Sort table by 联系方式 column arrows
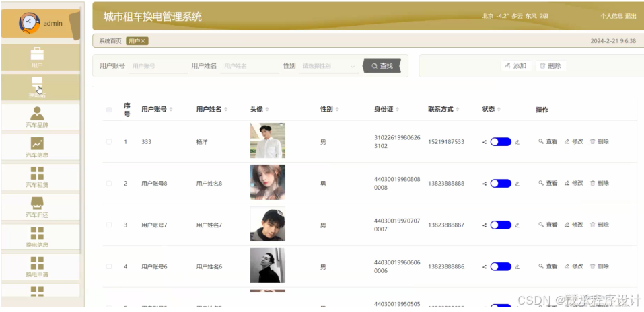Screen dimensions: 644x312 pyautogui.click(x=458, y=109)
